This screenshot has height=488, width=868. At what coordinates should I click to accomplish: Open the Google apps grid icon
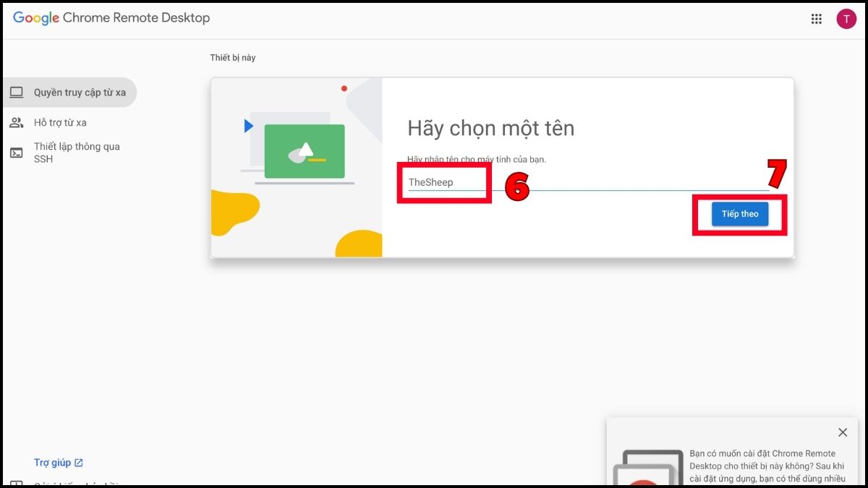(816, 19)
